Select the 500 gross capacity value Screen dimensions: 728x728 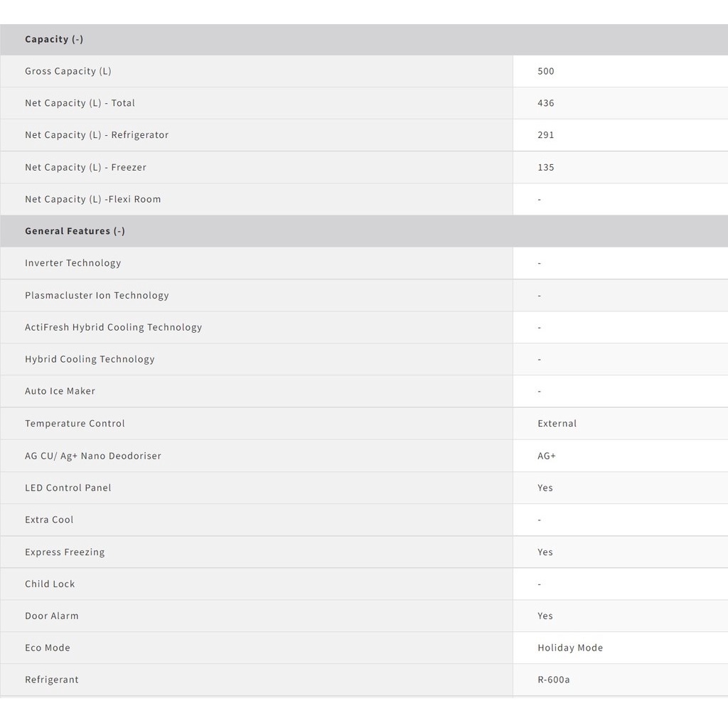click(x=546, y=71)
